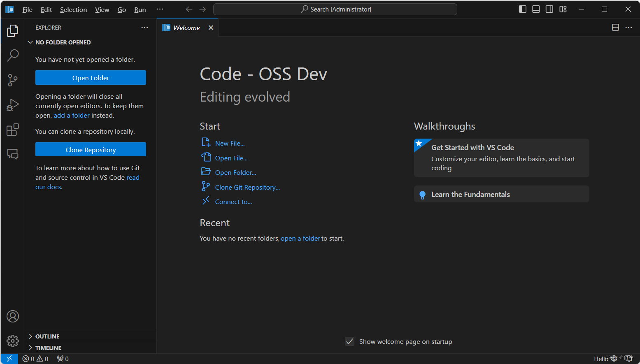Image resolution: width=640 pixels, height=364 pixels.
Task: Click the Accounts icon
Action: click(x=13, y=316)
